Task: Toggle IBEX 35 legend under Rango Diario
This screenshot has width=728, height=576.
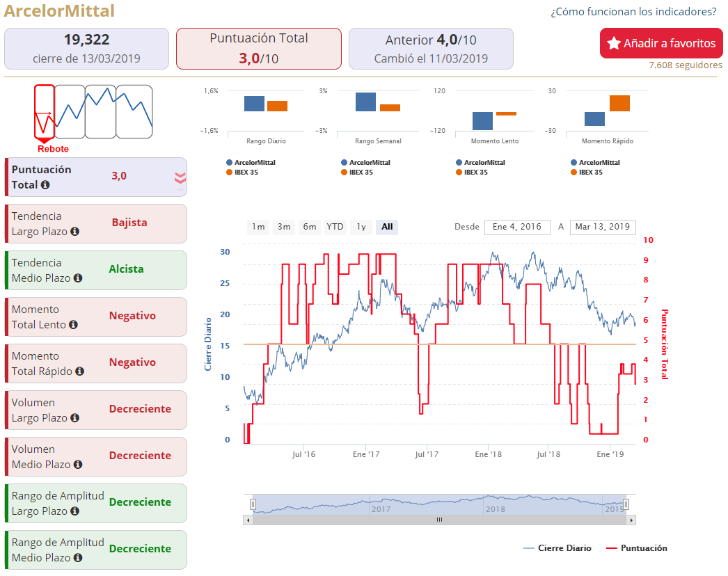Action: click(x=242, y=173)
